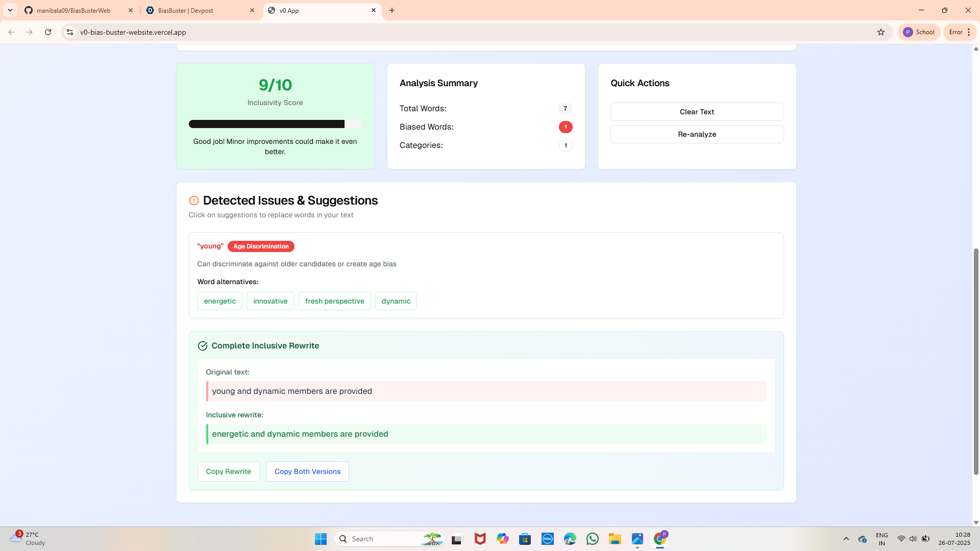The height and width of the screenshot is (551, 980).
Task: Open the Error browser menu
Action: pos(960,32)
